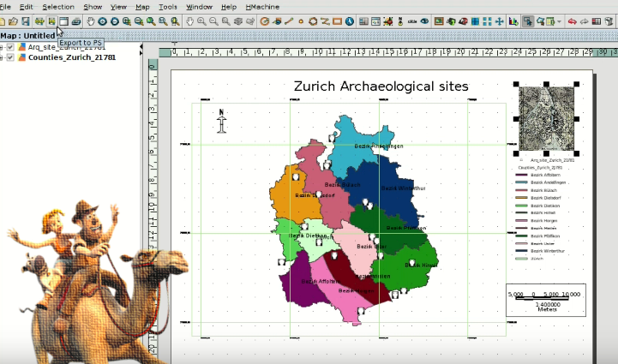
Task: Click the print icon in toolbar
Action: pos(76,21)
